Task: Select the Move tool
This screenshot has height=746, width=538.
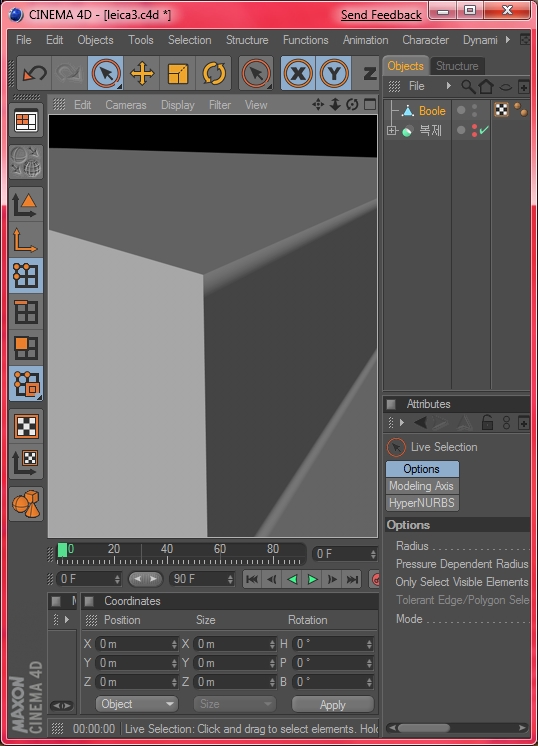Action: pyautogui.click(x=142, y=73)
